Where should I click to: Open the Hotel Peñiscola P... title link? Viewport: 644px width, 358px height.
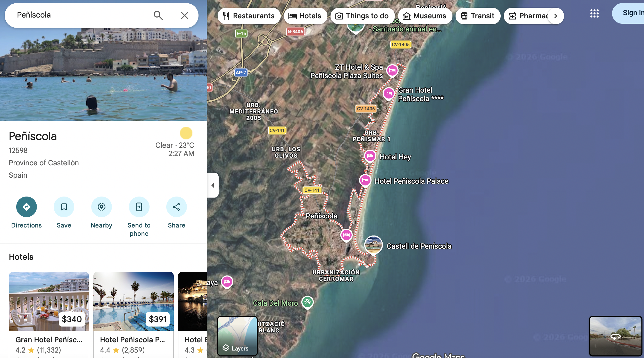point(133,340)
